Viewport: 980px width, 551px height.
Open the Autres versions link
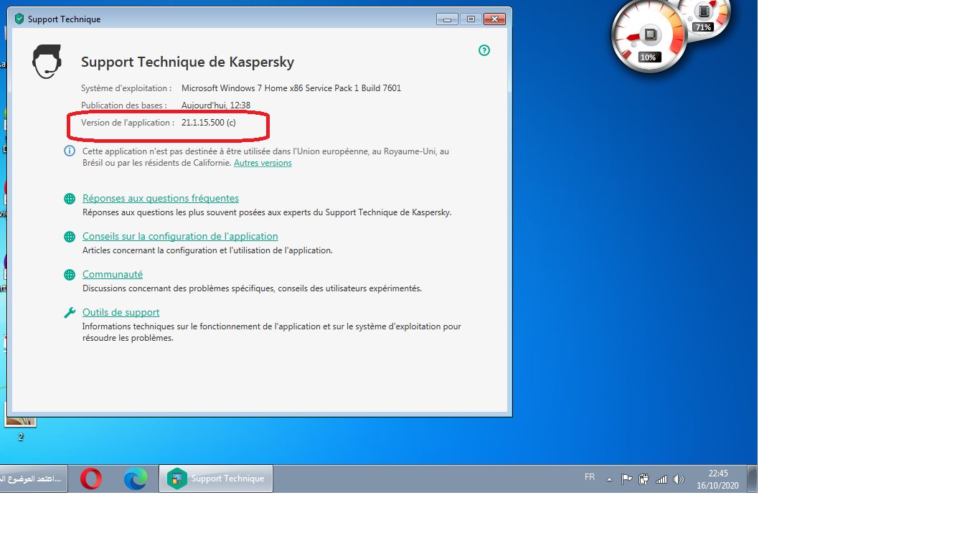coord(263,163)
